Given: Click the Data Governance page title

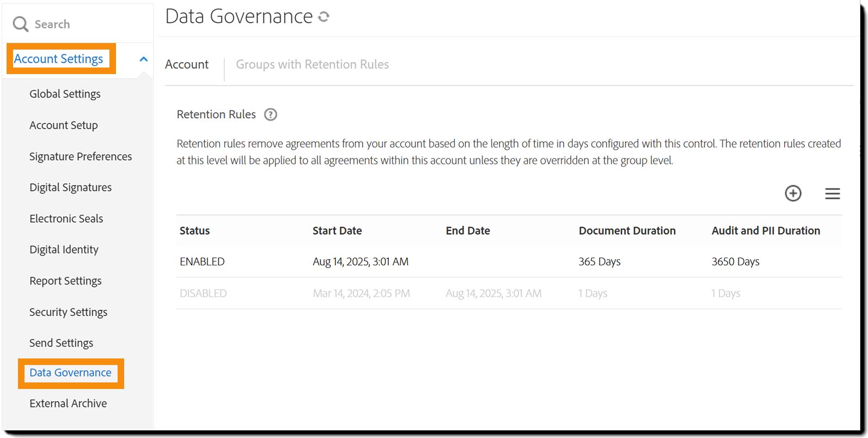Looking at the screenshot, I should (239, 16).
